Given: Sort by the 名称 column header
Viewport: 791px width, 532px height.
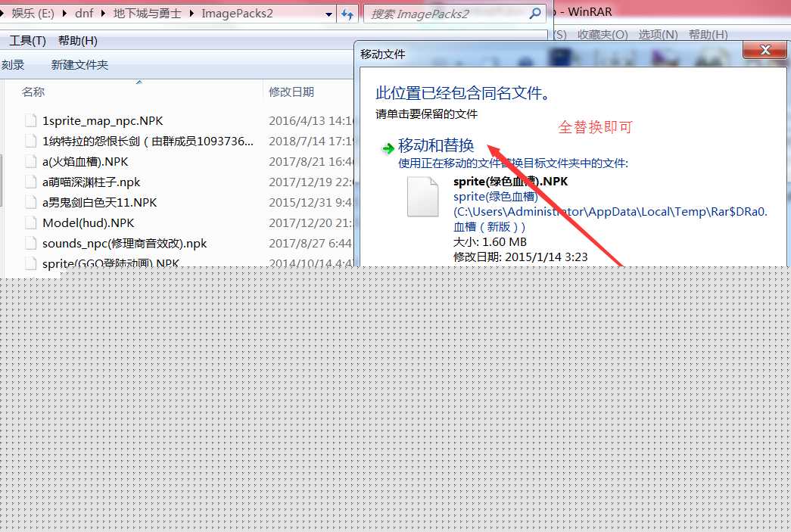Looking at the screenshot, I should coord(33,92).
